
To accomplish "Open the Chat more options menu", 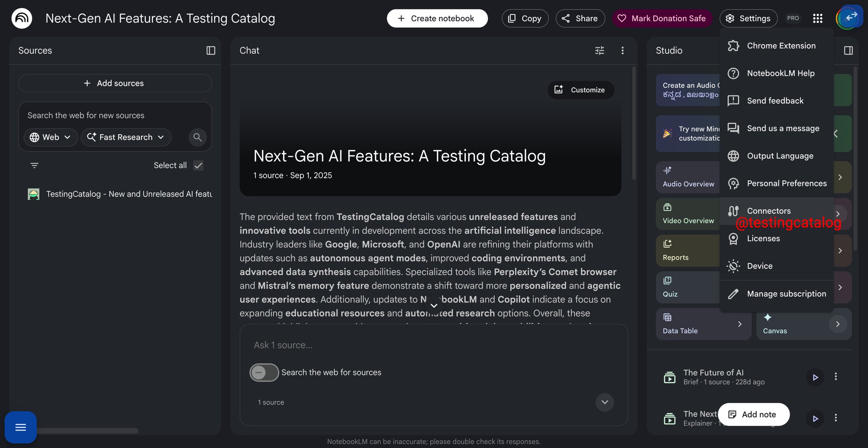I will pos(622,50).
